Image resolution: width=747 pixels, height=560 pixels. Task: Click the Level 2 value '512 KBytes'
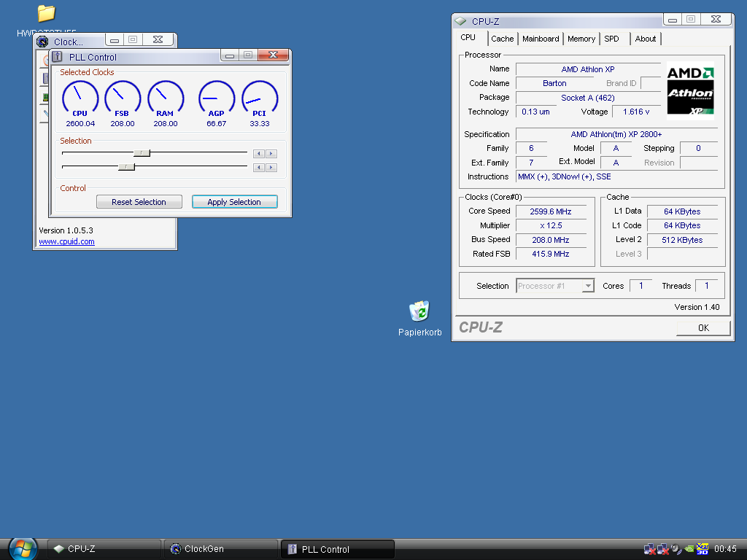(682, 240)
